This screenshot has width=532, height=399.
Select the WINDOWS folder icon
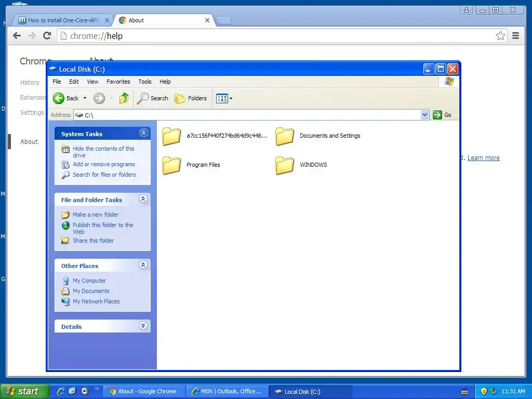click(285, 165)
